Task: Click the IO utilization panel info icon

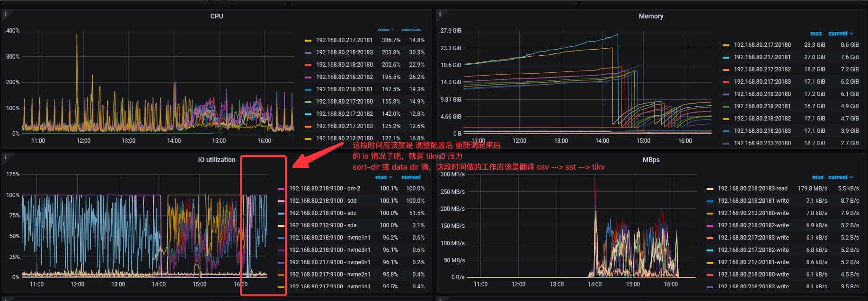Action: 5,157
